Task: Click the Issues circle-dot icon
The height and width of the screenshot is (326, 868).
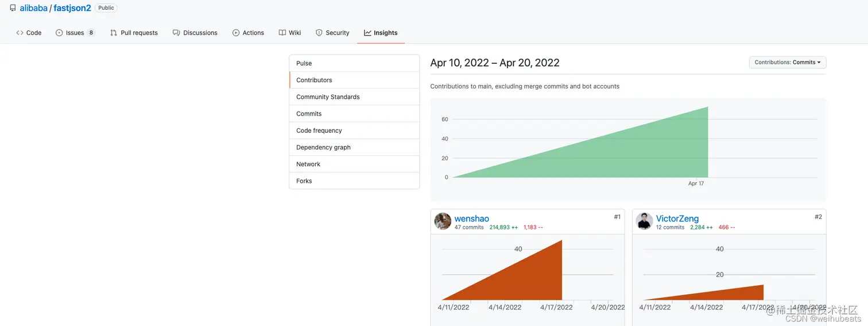Action: (59, 33)
